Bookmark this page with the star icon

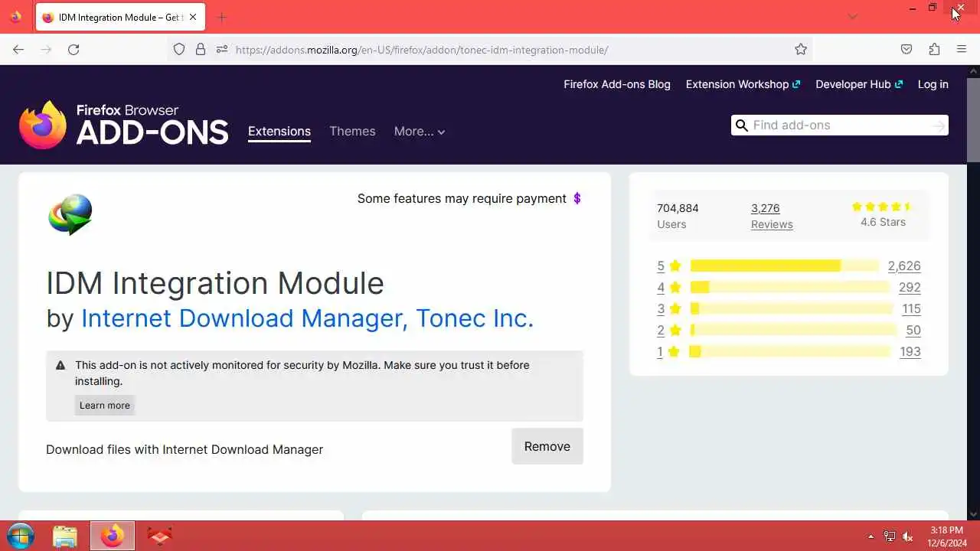801,50
